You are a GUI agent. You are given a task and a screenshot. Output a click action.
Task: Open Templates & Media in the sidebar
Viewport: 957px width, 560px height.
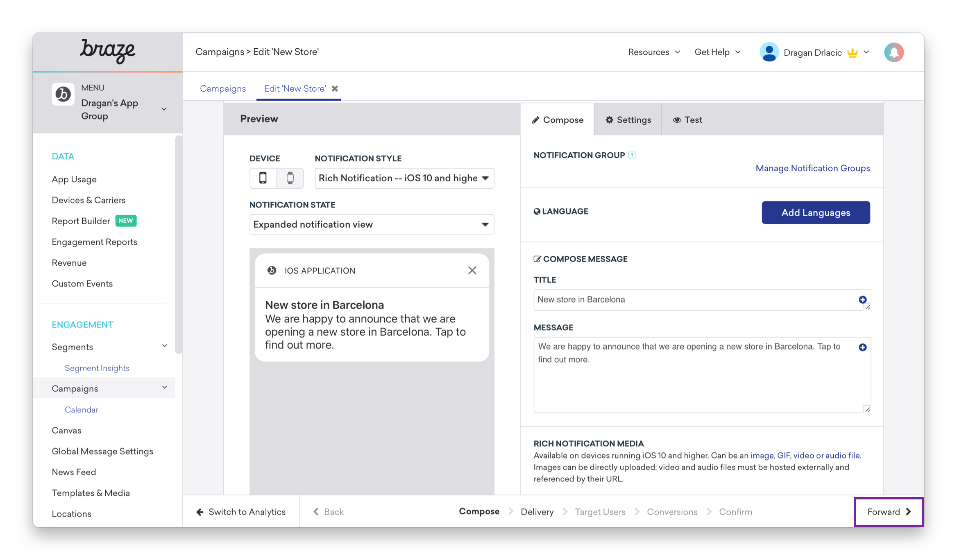[91, 493]
